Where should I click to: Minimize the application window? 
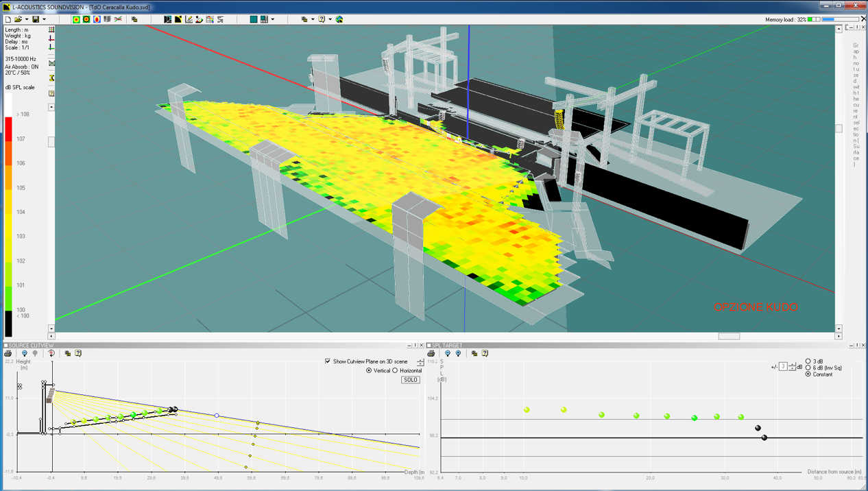828,6
